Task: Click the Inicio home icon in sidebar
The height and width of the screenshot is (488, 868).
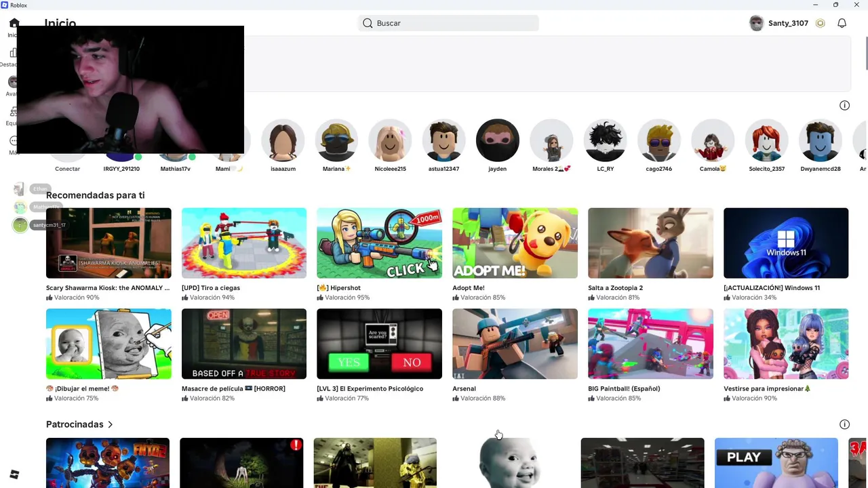Action: 14,23
